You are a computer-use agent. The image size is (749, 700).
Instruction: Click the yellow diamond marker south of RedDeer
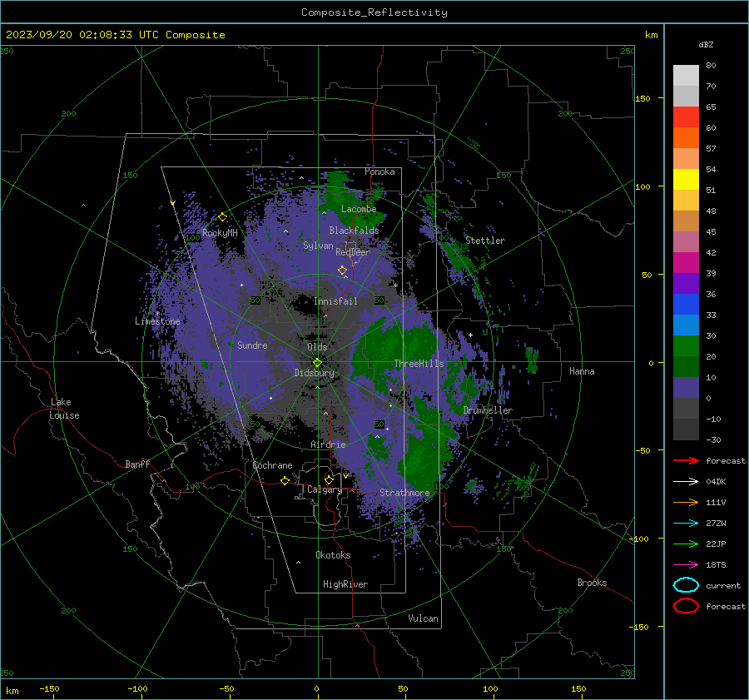click(x=342, y=271)
